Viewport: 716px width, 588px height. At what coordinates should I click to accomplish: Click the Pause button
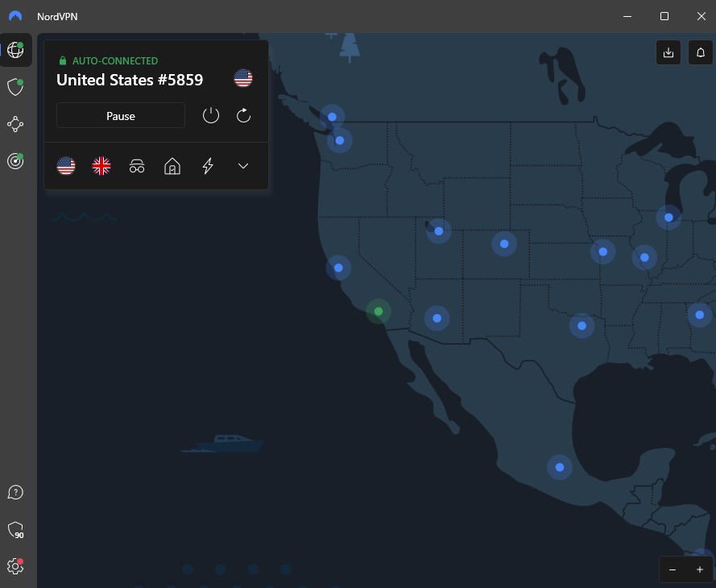click(x=121, y=116)
